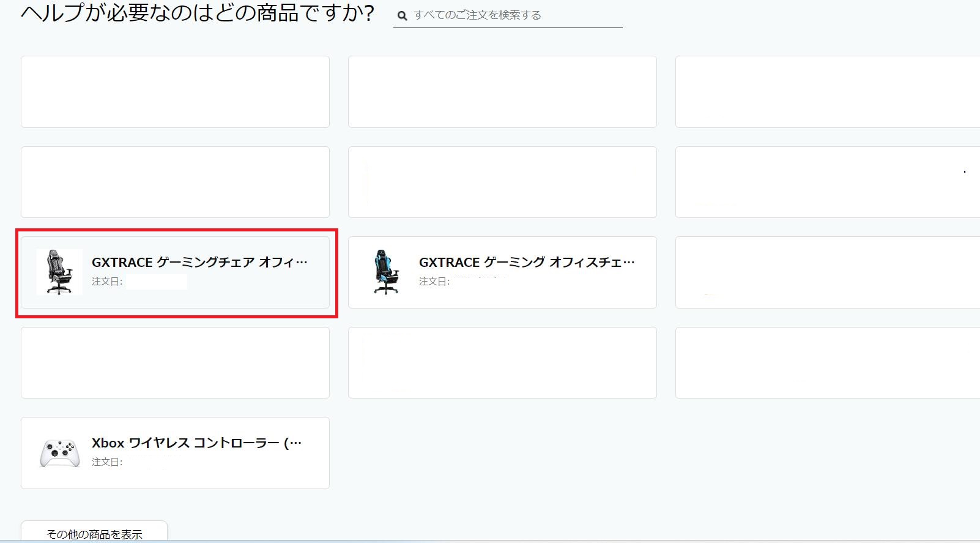The height and width of the screenshot is (543, 980).
Task: Click 注文日 label in the gray chair card
Action: click(x=107, y=282)
